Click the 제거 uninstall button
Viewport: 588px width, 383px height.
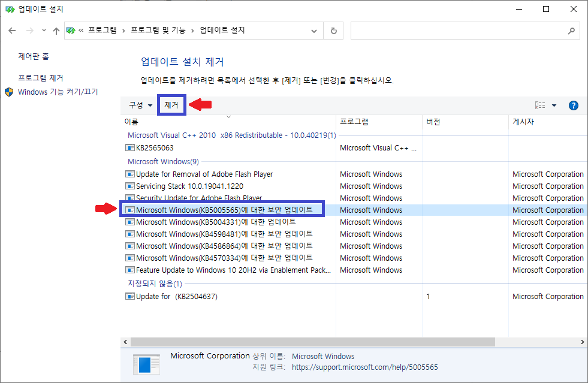[171, 105]
